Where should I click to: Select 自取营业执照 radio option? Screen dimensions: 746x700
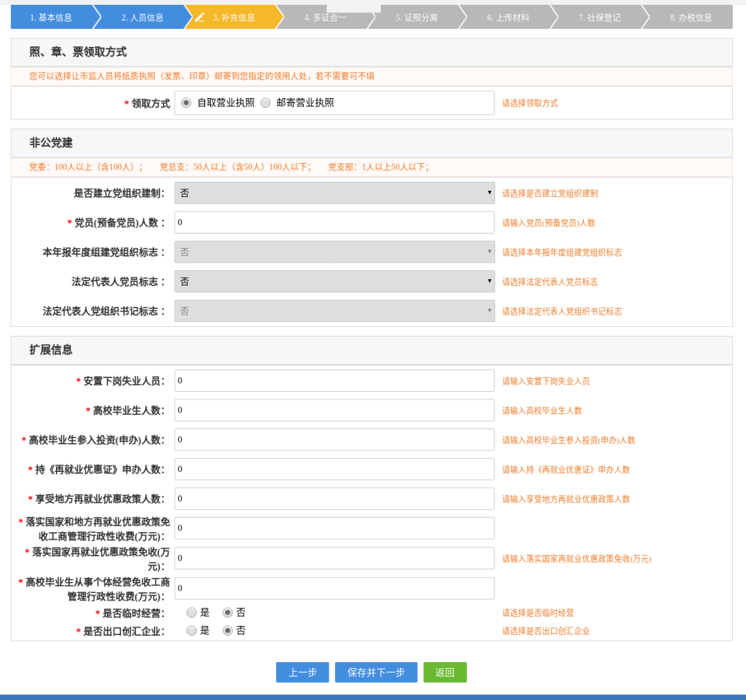186,103
